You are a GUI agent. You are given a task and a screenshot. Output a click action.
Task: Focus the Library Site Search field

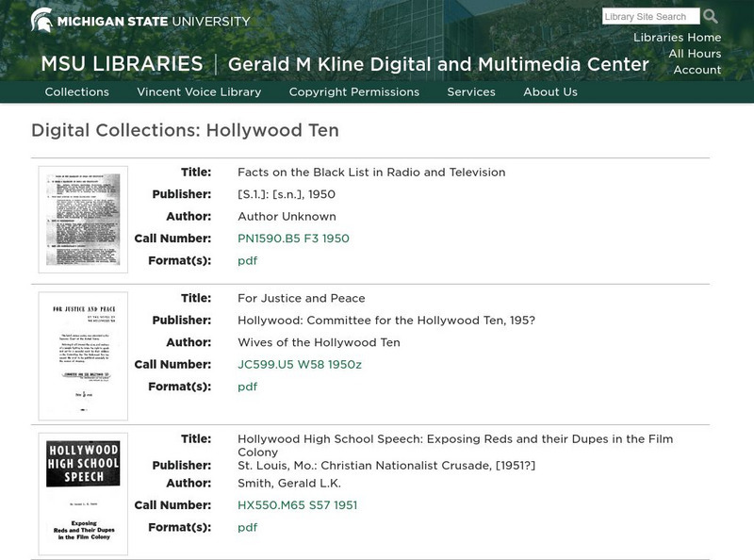tap(650, 16)
